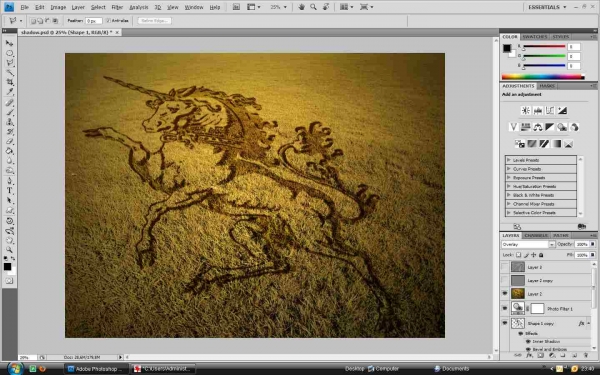
Task: Select the Elliptical Marquee tool
Action: pyautogui.click(x=10, y=53)
